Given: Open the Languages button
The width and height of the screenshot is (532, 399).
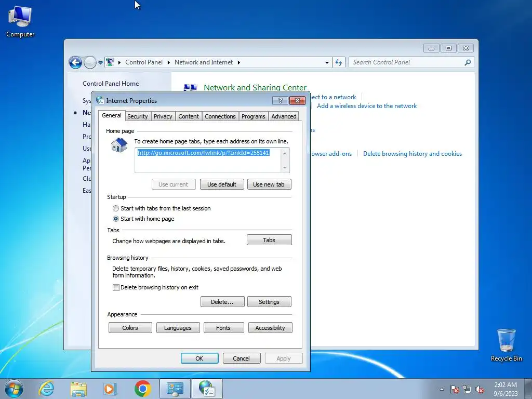Looking at the screenshot, I should tap(178, 328).
